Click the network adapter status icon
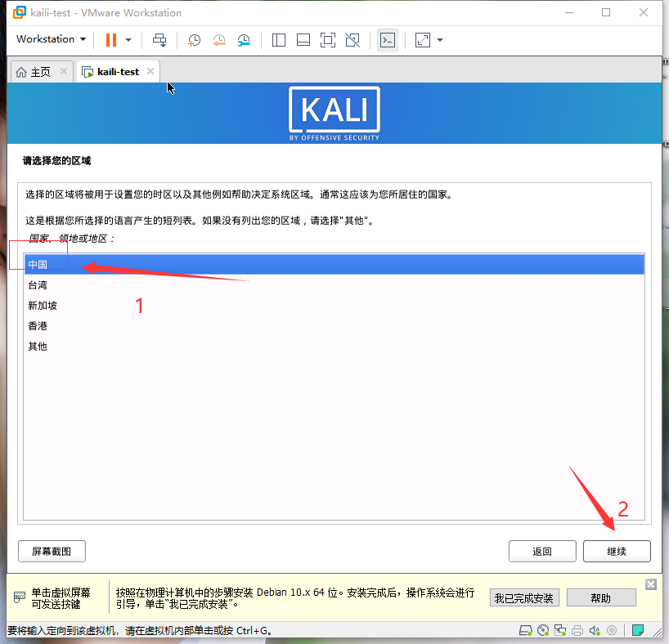This screenshot has height=644, width=669. (x=560, y=630)
